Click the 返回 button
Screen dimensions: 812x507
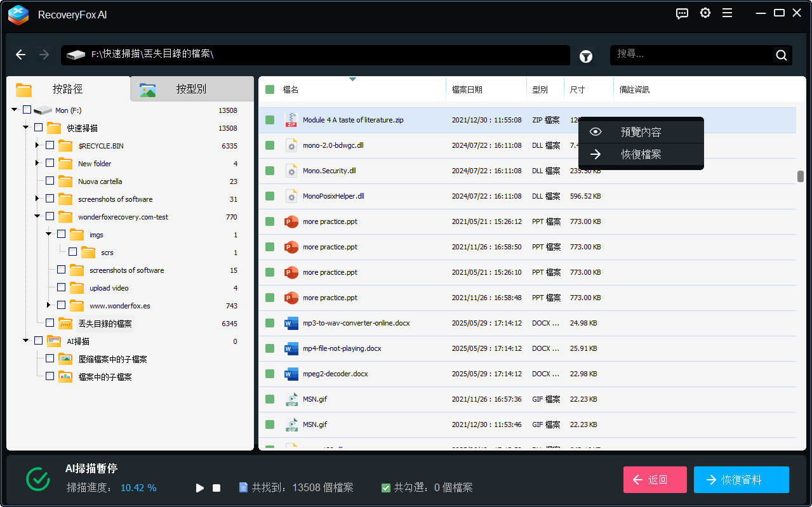655,480
